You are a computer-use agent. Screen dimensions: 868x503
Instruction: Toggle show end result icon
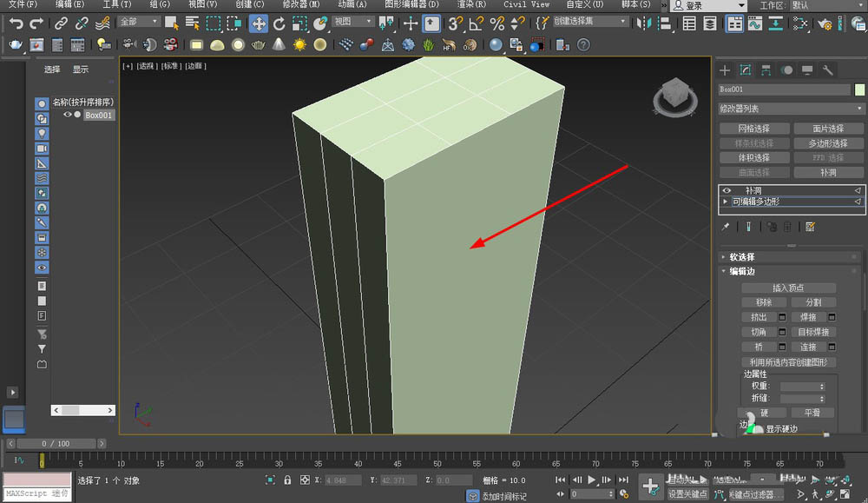(x=748, y=227)
